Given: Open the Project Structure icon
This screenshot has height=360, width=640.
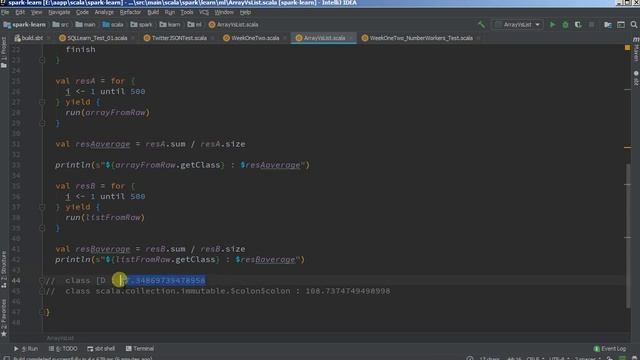Looking at the screenshot, I should click(x=608, y=24).
